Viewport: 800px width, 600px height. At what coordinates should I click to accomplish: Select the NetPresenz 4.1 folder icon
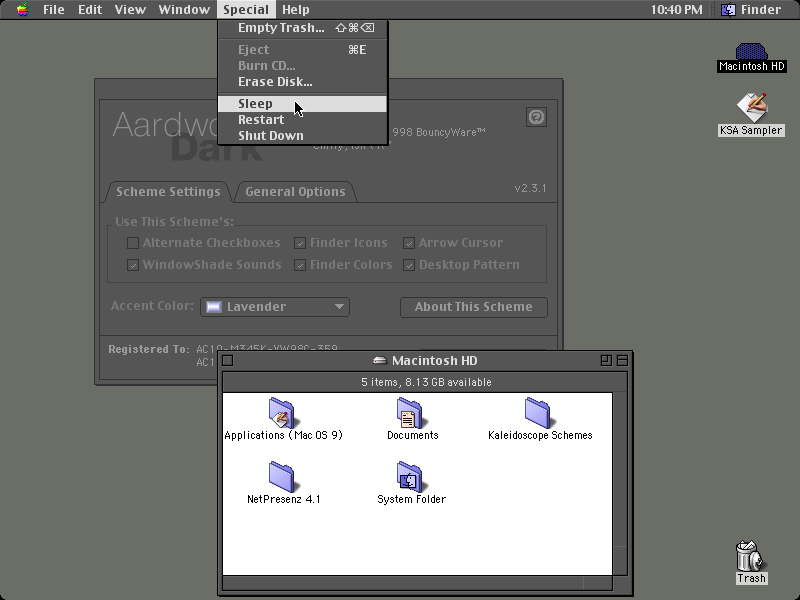pyautogui.click(x=283, y=477)
